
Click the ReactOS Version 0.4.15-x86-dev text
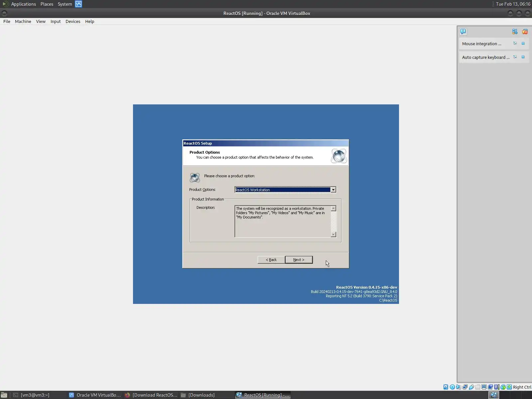pyautogui.click(x=366, y=287)
